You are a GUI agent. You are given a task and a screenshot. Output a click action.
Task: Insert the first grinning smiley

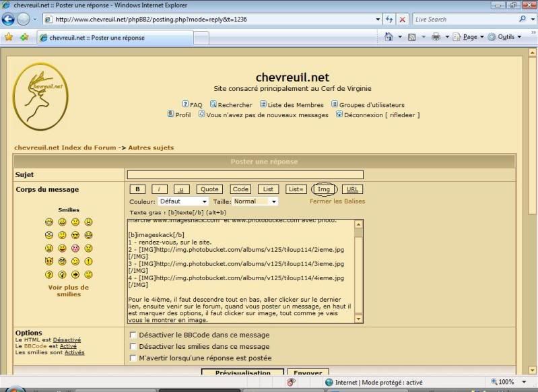(x=49, y=222)
